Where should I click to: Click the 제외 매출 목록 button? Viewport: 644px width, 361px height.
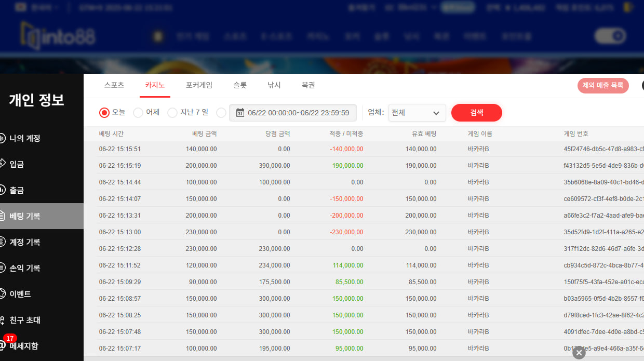(602, 86)
